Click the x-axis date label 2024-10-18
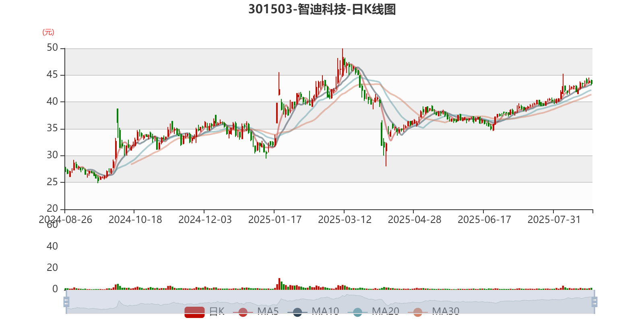 point(135,220)
